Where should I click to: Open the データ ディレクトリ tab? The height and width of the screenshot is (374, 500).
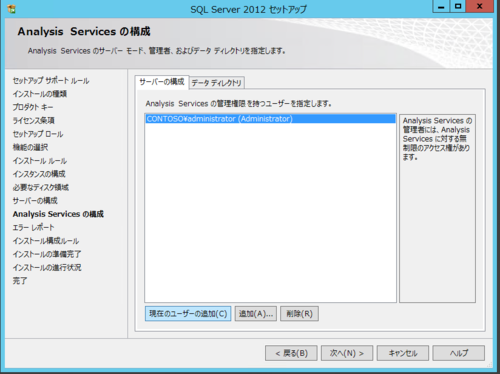click(x=217, y=83)
